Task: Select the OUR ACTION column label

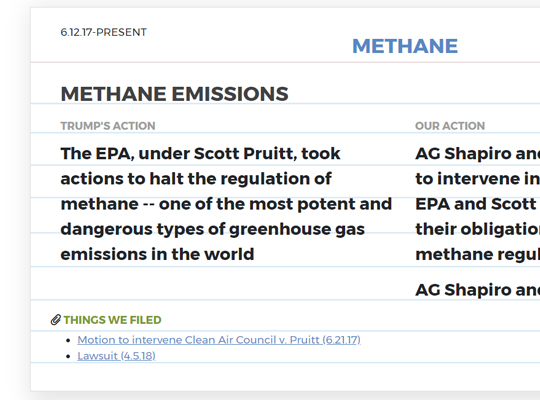Action: pos(450,126)
